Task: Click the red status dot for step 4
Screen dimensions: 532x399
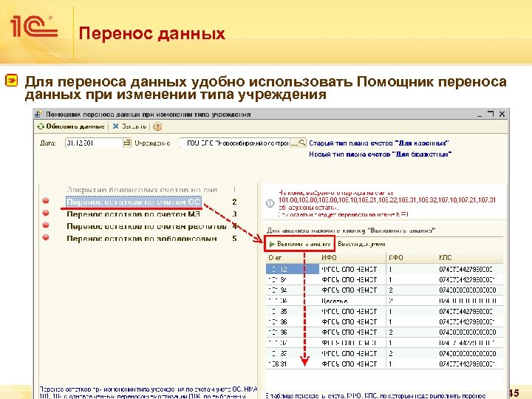Action: point(46,225)
